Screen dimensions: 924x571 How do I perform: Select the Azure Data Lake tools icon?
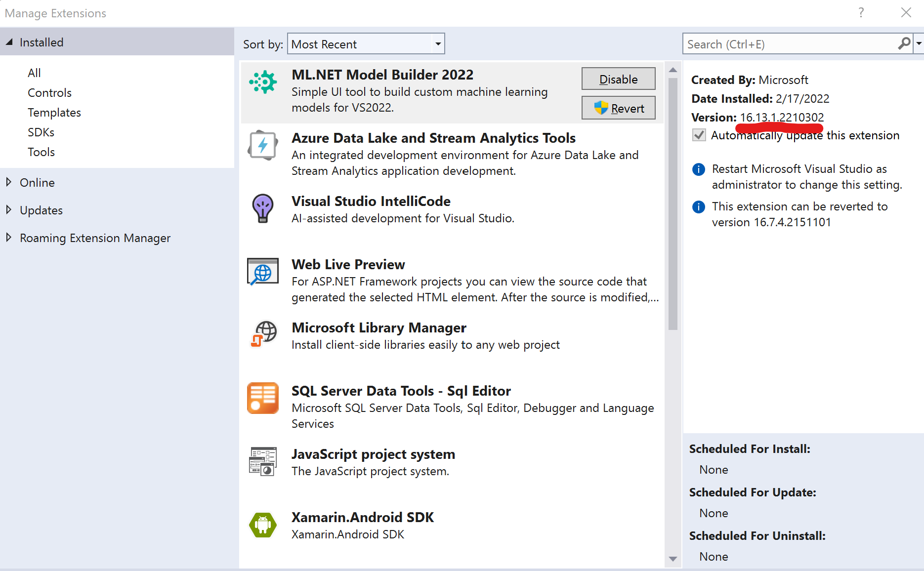pyautogui.click(x=262, y=146)
